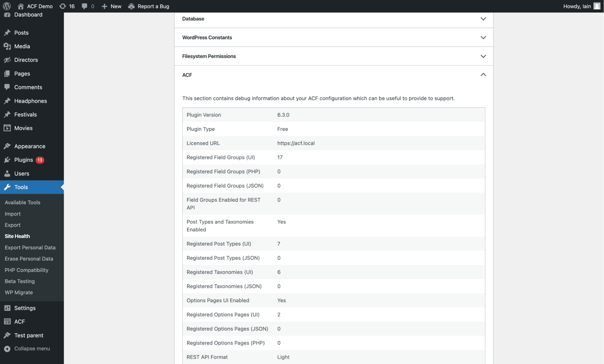Click the Headphones sidebar icon

pos(8,101)
